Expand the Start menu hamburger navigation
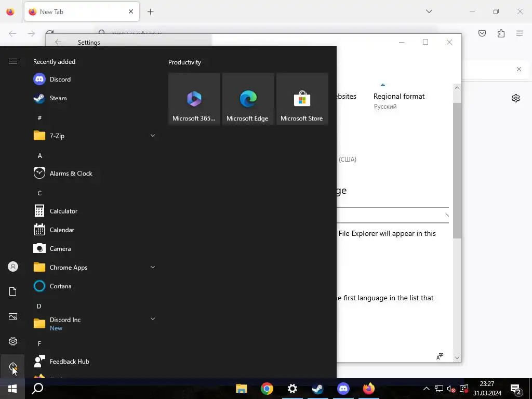Viewport: 532px width, 399px height. click(x=13, y=61)
